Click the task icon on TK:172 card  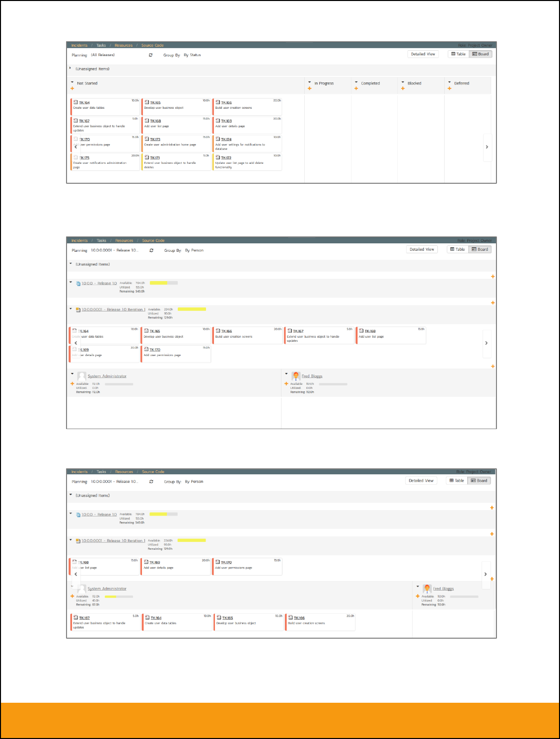click(217, 157)
